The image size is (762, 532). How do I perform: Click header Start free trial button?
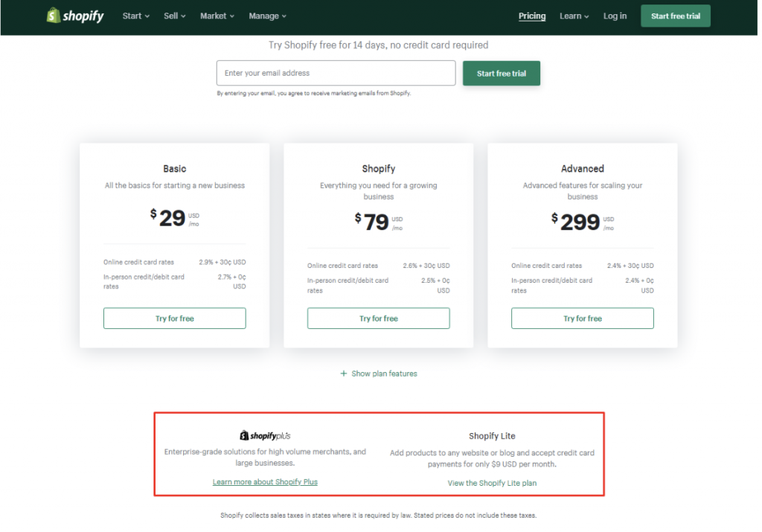pyautogui.click(x=675, y=16)
